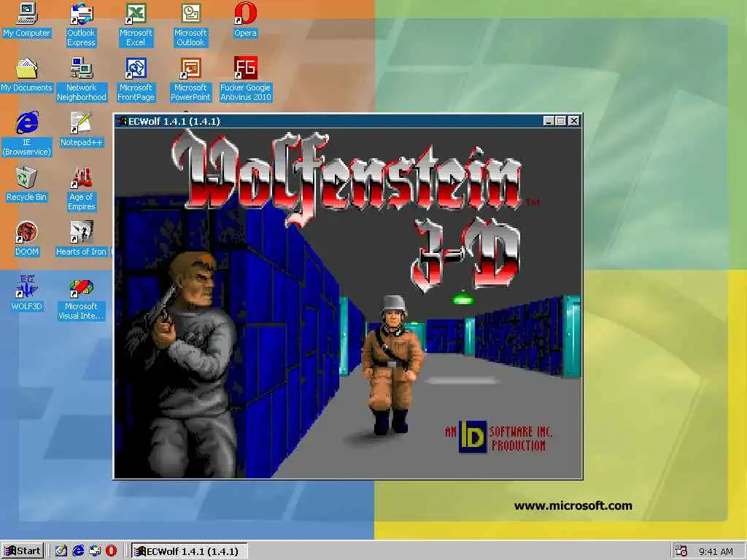Viewport: 747px width, 560px height.
Task: Launch Internet Explorer from quick launch
Action: point(77,551)
